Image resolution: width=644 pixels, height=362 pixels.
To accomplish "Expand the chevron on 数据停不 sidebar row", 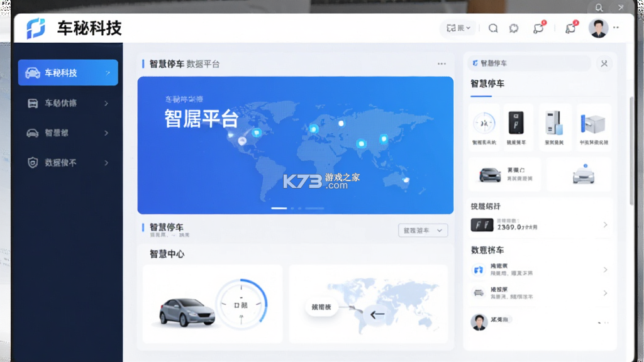I will click(x=106, y=163).
